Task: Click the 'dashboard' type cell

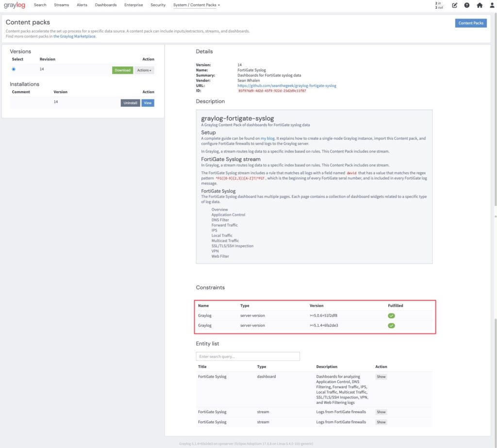Action: click(x=266, y=376)
